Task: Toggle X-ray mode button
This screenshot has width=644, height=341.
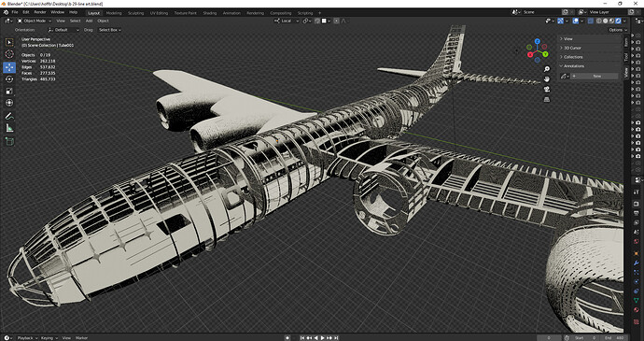Action: 591,21
